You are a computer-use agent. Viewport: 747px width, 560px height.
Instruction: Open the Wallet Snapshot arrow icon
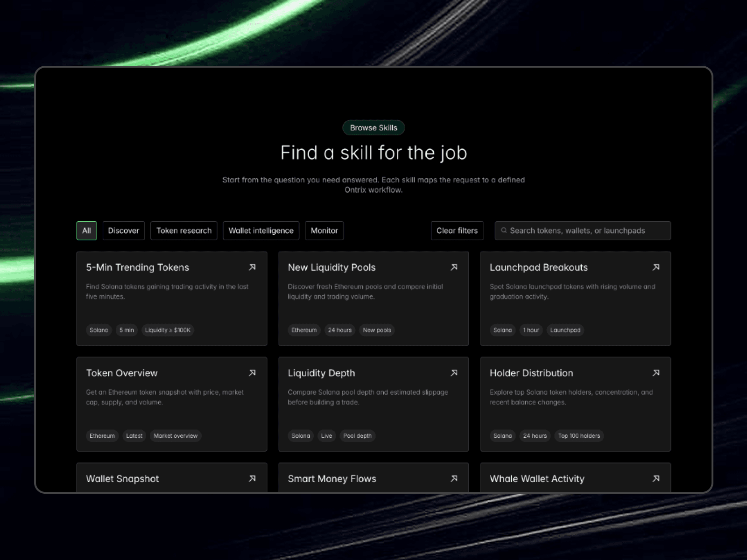pos(252,478)
